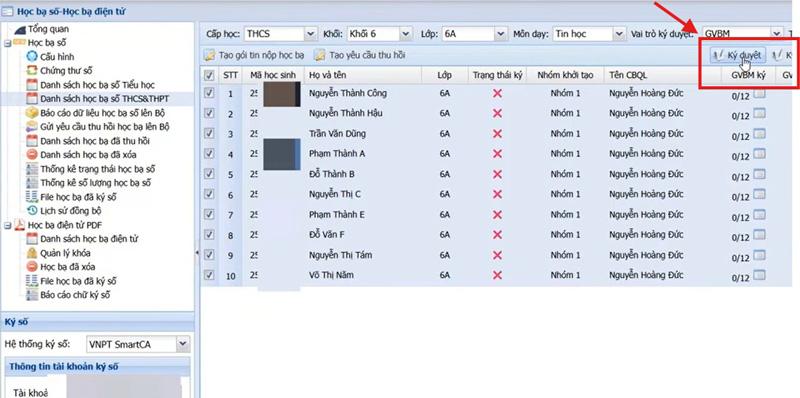Click the Cấu hình globe icon

32,57
